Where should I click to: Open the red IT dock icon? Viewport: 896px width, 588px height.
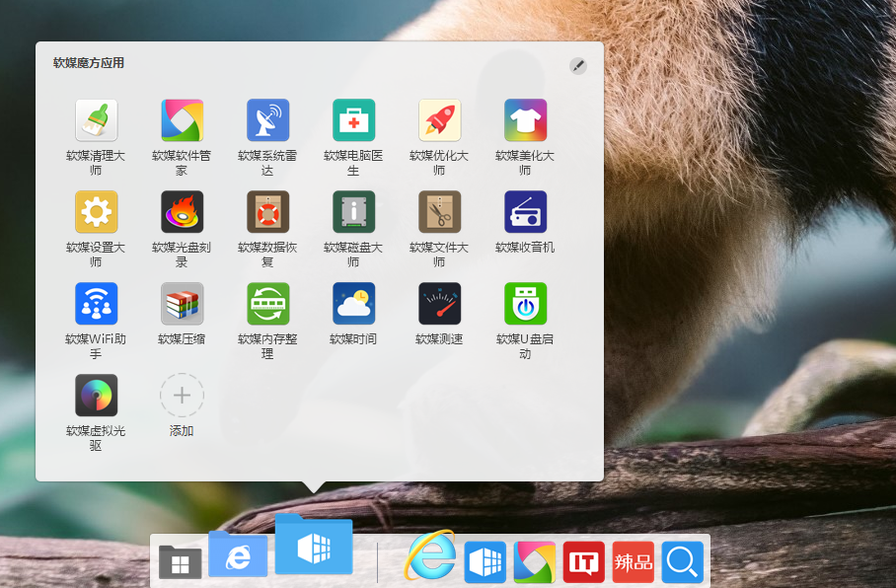pyautogui.click(x=583, y=562)
